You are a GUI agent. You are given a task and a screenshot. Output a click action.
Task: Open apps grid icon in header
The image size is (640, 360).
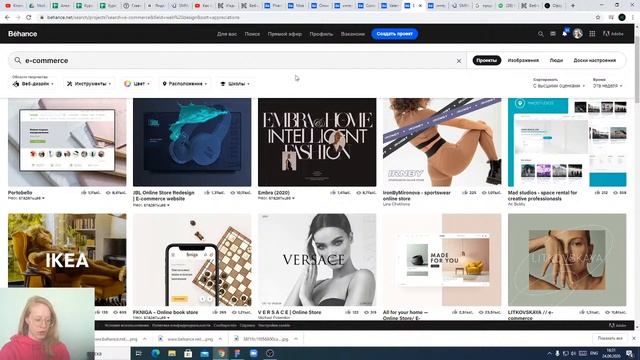coord(592,34)
